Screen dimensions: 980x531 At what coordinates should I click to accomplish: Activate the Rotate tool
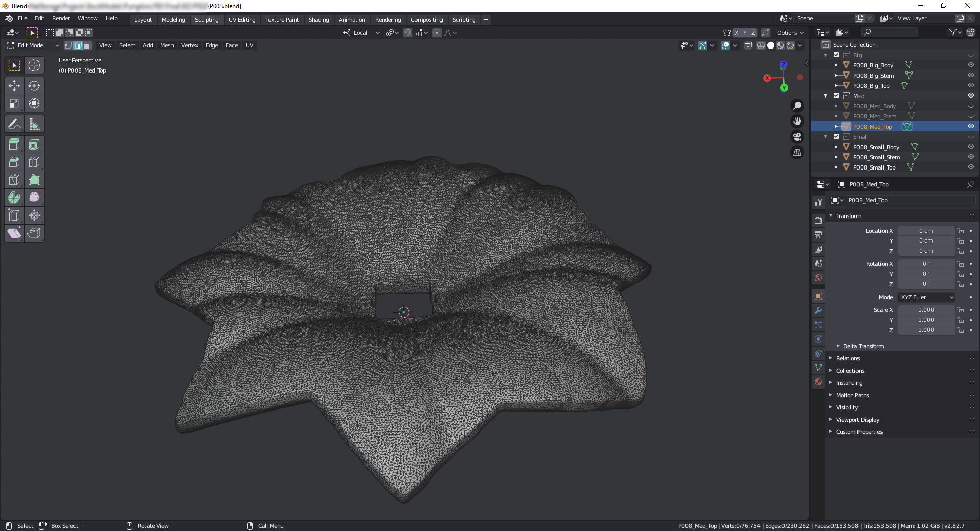[34, 86]
